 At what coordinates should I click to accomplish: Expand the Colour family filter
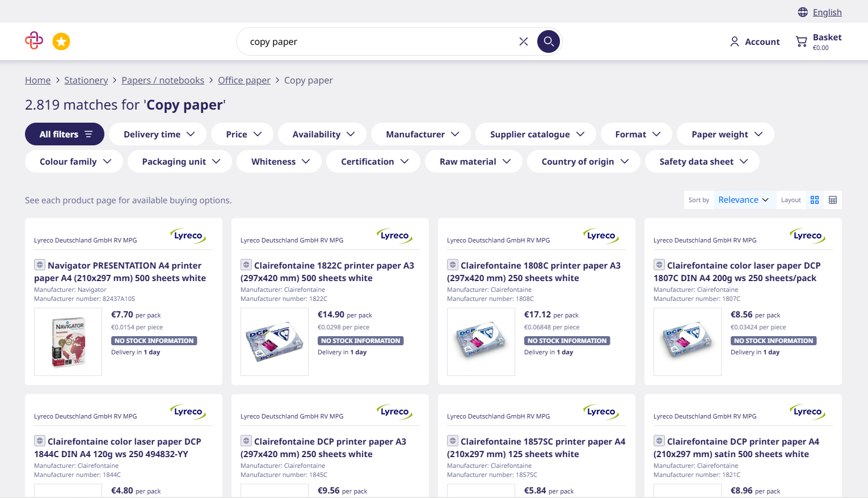[x=74, y=161]
